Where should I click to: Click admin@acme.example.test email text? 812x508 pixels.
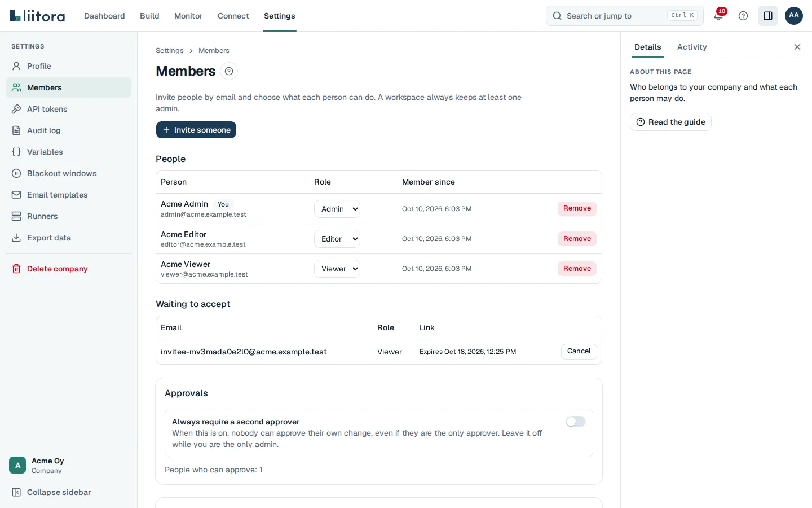point(204,214)
